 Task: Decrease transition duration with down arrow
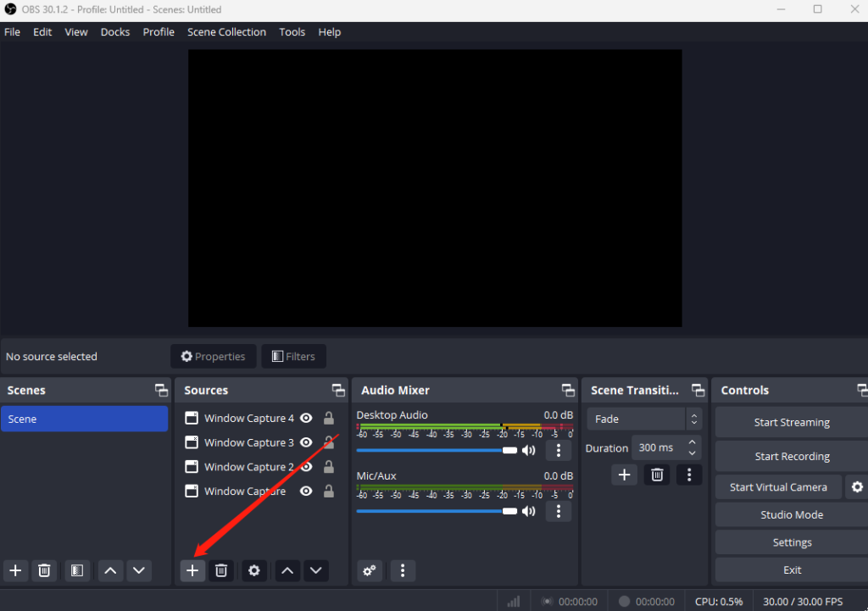coord(692,453)
